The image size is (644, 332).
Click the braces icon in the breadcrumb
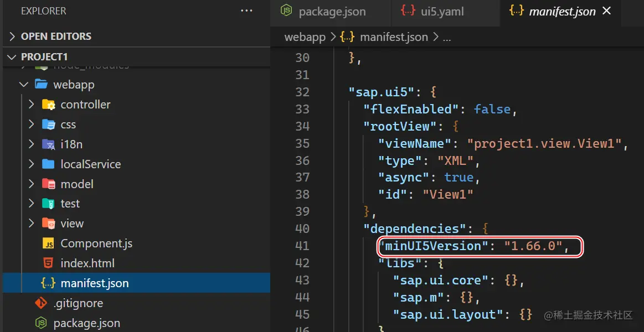coord(347,37)
